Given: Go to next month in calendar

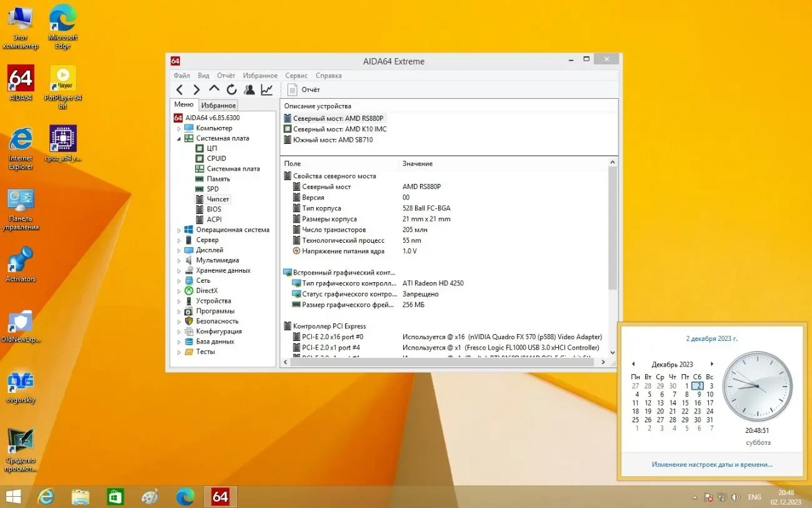Looking at the screenshot, I should point(711,364).
